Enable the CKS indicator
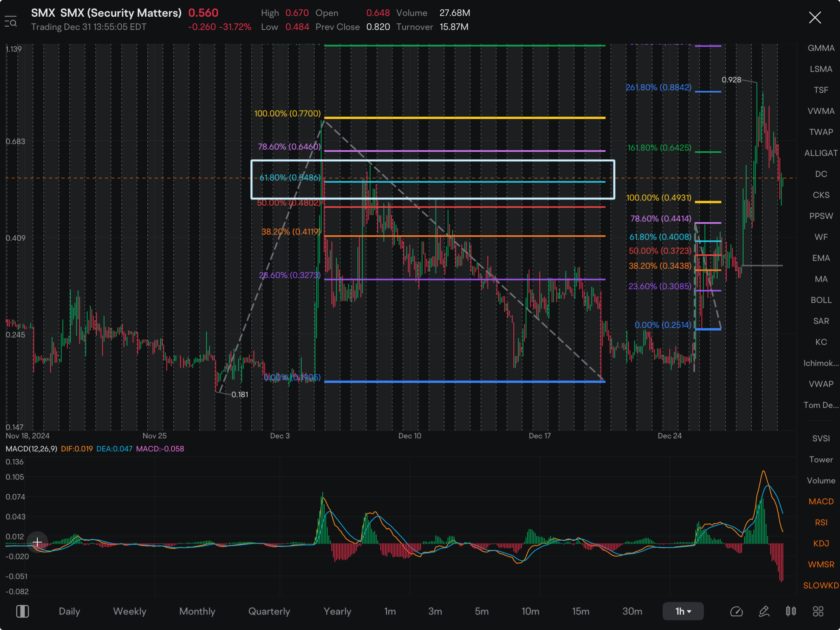 (x=821, y=195)
